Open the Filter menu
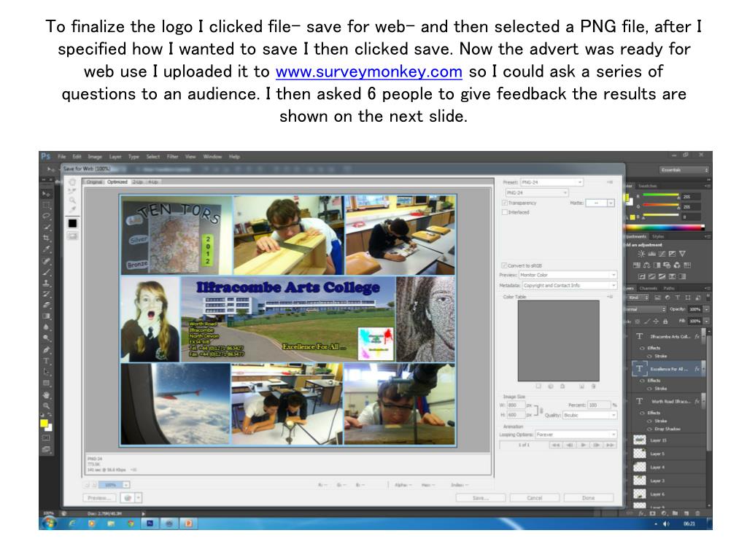 pyautogui.click(x=172, y=157)
